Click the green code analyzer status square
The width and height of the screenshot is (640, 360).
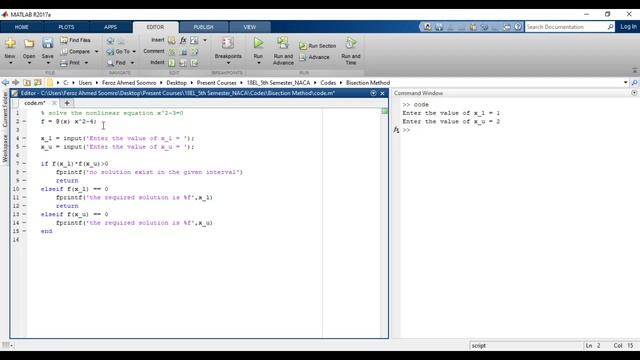pyautogui.click(x=384, y=111)
